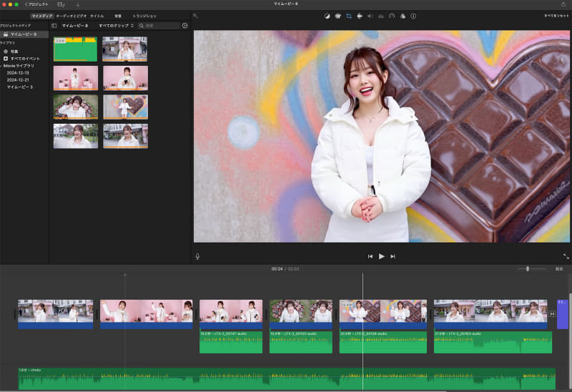Image resolution: width=572 pixels, height=392 pixels.
Task: Open the noise reduction equalizer icon
Action: (x=381, y=16)
